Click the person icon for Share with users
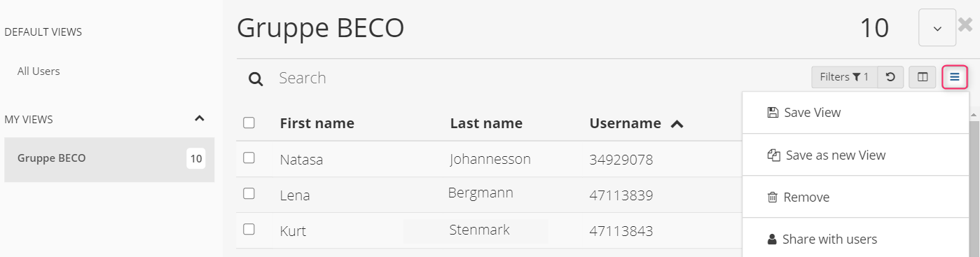The image size is (980, 257). (772, 239)
